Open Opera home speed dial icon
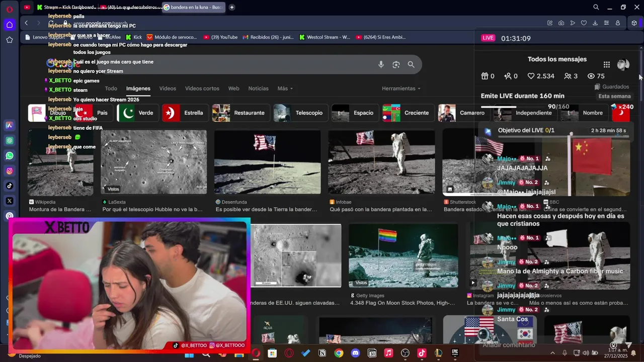 tap(10, 25)
